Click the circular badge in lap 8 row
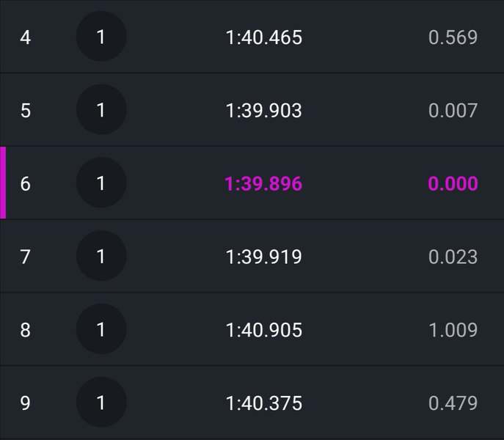This screenshot has height=440, width=504. [101, 330]
